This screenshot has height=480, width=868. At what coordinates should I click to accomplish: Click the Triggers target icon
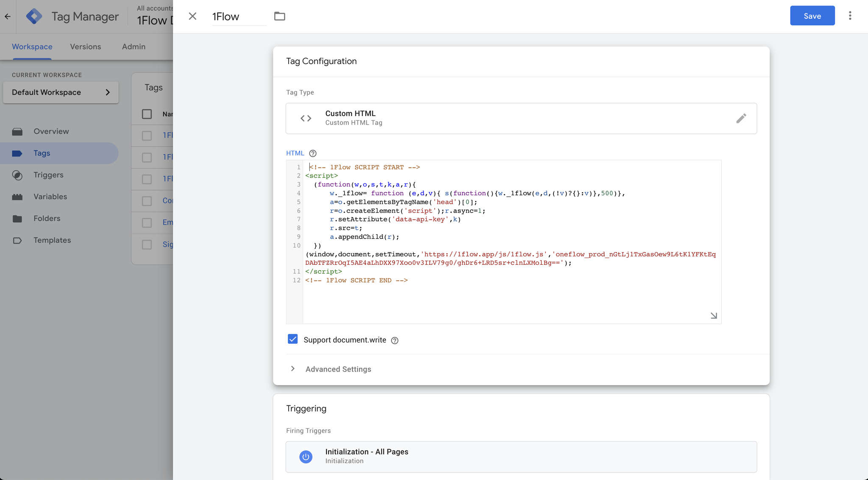click(17, 175)
